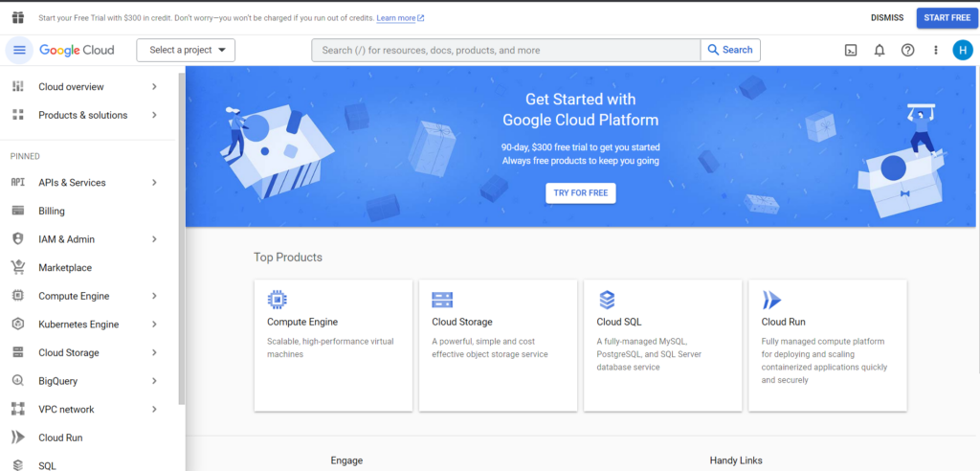This screenshot has height=471, width=980.
Task: Open the Cloud Shell terminal icon
Action: (850, 51)
